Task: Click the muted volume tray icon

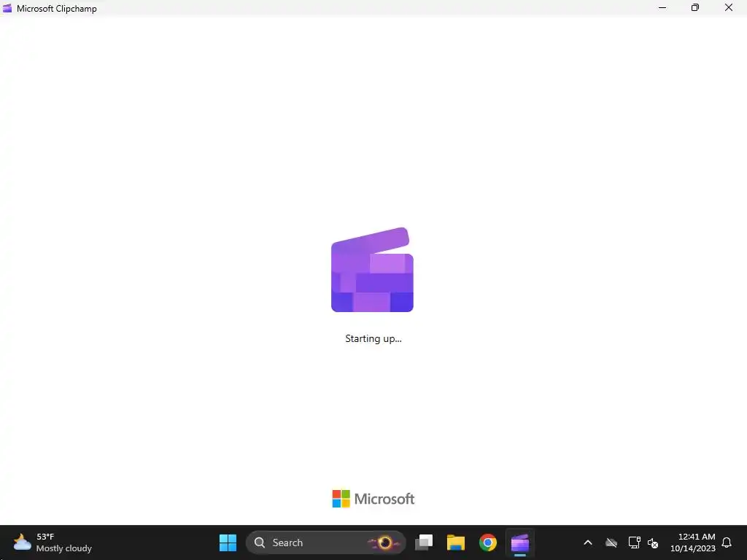Action: tap(653, 542)
